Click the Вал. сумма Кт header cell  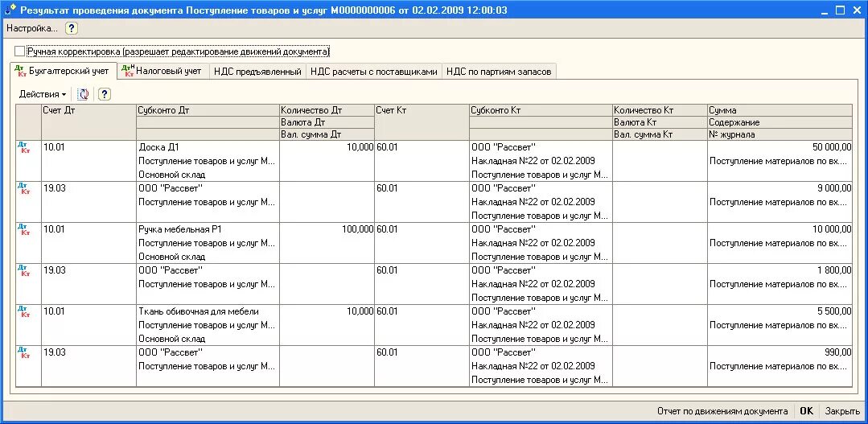pos(660,134)
